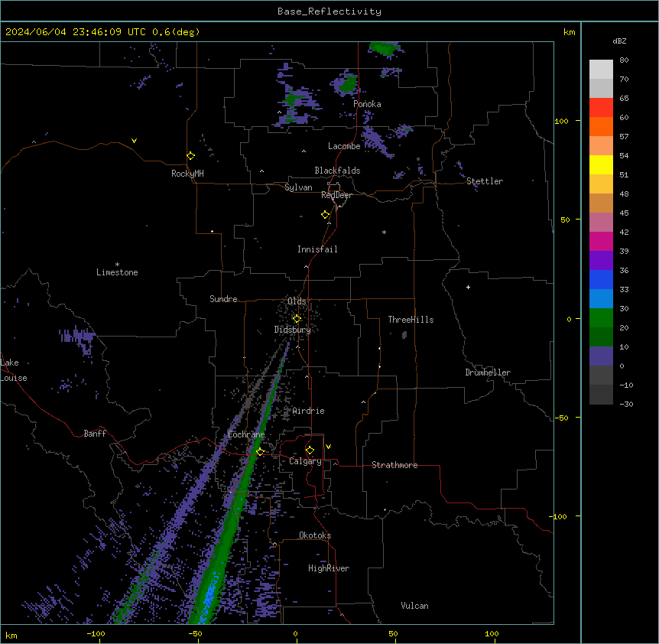Click the yellow diamond marker above RockyMH

tap(190, 156)
